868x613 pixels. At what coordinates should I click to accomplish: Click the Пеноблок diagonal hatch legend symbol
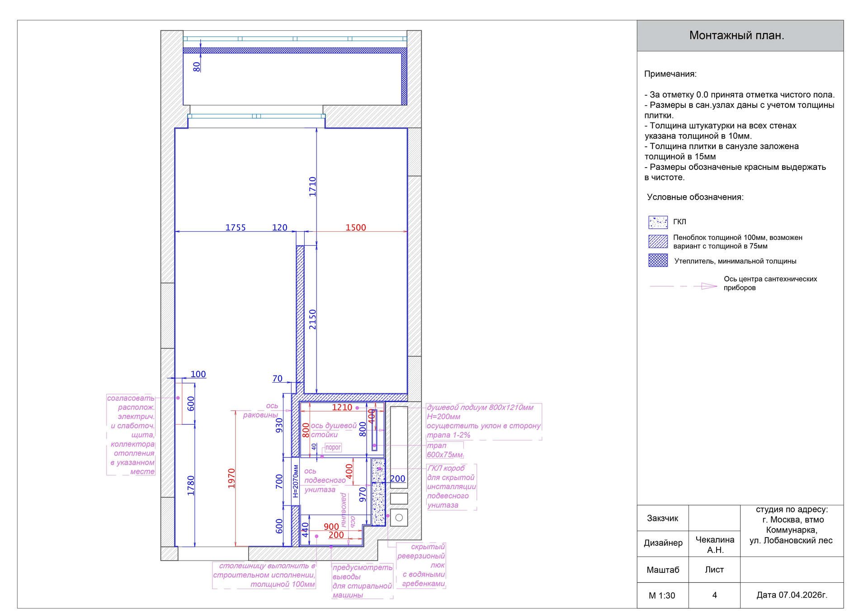tap(658, 241)
